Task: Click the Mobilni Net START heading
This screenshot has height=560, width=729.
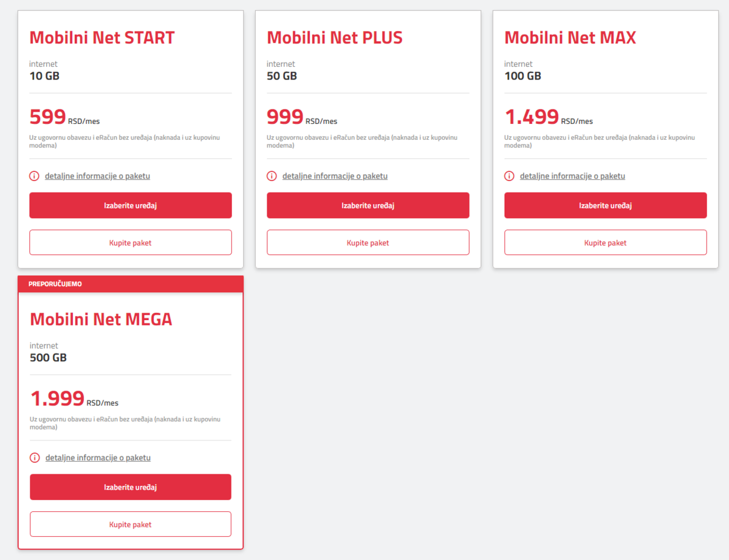Action: coord(102,38)
